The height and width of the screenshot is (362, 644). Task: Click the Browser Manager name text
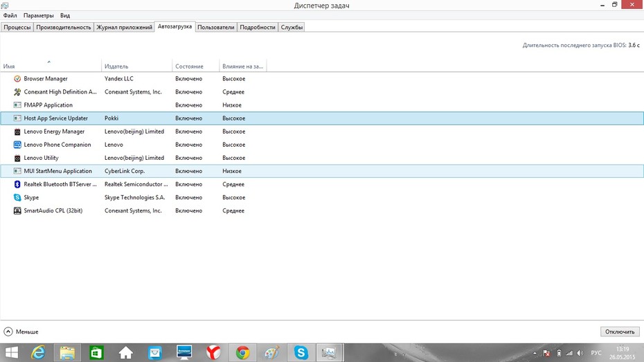click(x=46, y=78)
